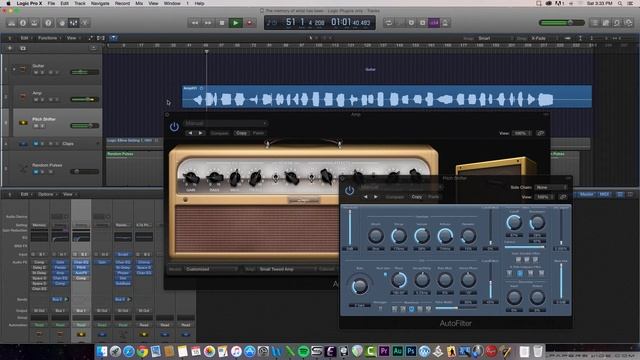Click the Gain knob on the amp
This screenshot has height=360, width=640.
pyautogui.click(x=191, y=178)
